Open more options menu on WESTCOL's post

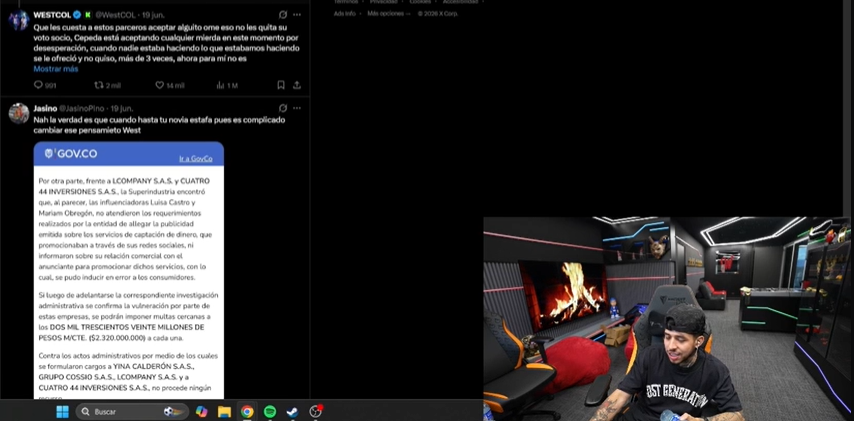tap(297, 15)
